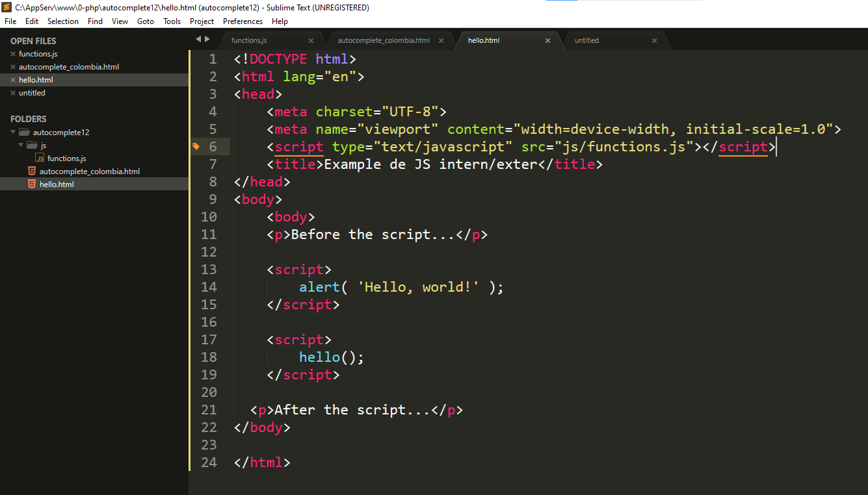Viewport: 868px width, 495px height.
Task: Open the Tools menu
Action: pyautogui.click(x=172, y=21)
